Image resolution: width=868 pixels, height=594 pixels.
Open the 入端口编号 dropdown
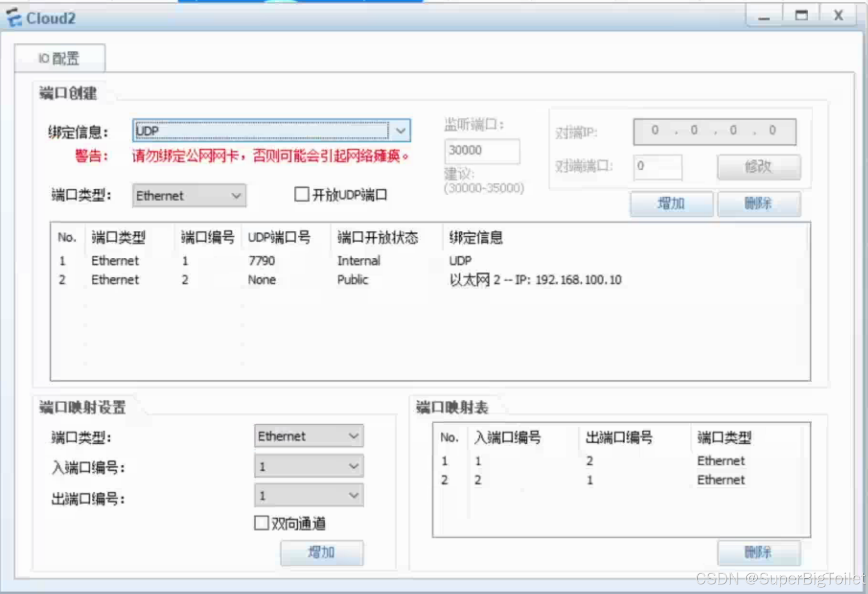tap(309, 466)
